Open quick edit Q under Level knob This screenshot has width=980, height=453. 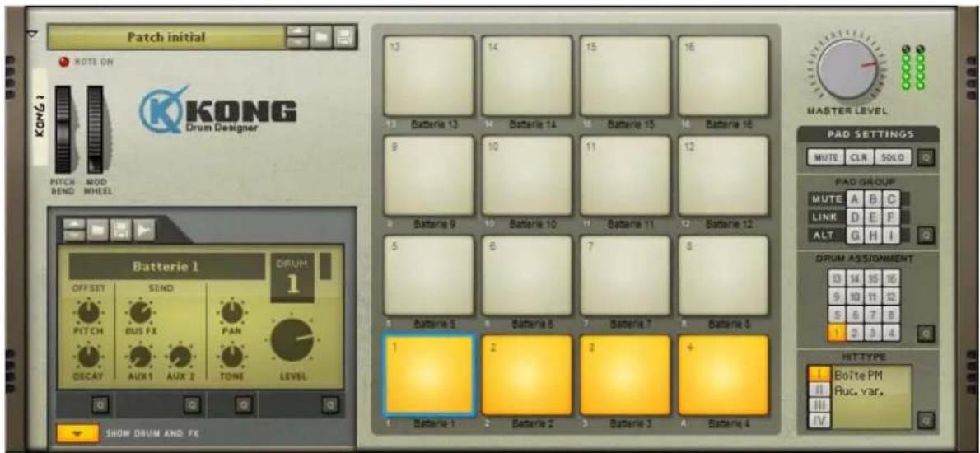(330, 405)
